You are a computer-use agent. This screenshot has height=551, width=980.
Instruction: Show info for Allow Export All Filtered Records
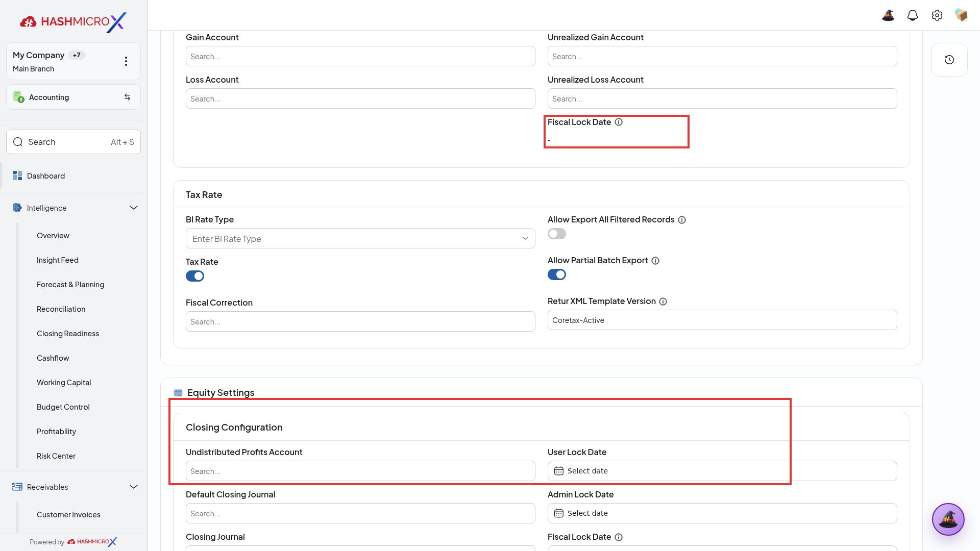pyautogui.click(x=682, y=220)
